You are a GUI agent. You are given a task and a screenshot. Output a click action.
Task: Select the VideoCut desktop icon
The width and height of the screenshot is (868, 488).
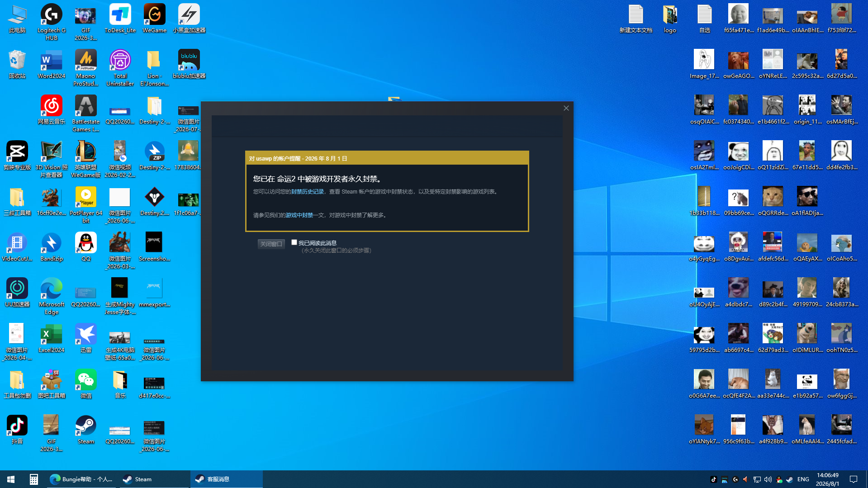(17, 247)
